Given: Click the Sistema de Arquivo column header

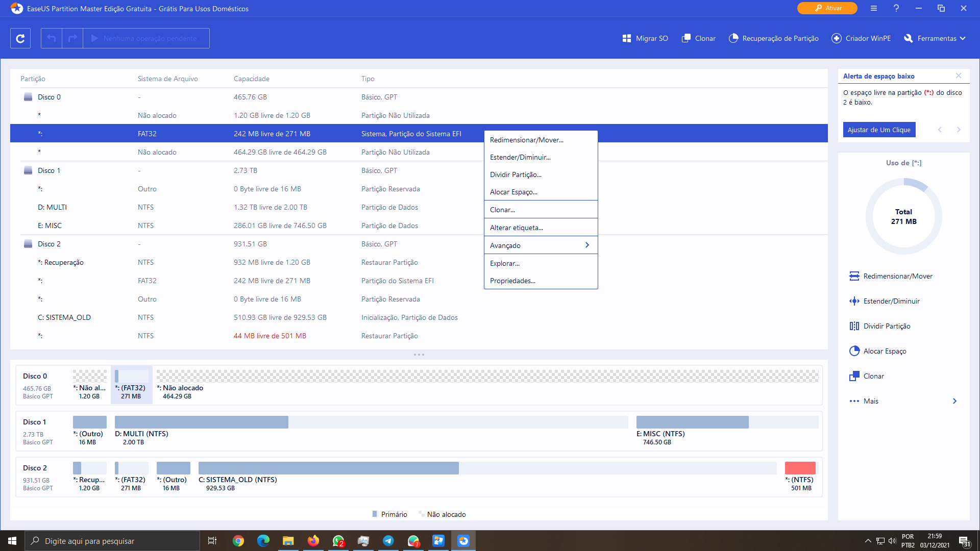Looking at the screenshot, I should pos(167,79).
